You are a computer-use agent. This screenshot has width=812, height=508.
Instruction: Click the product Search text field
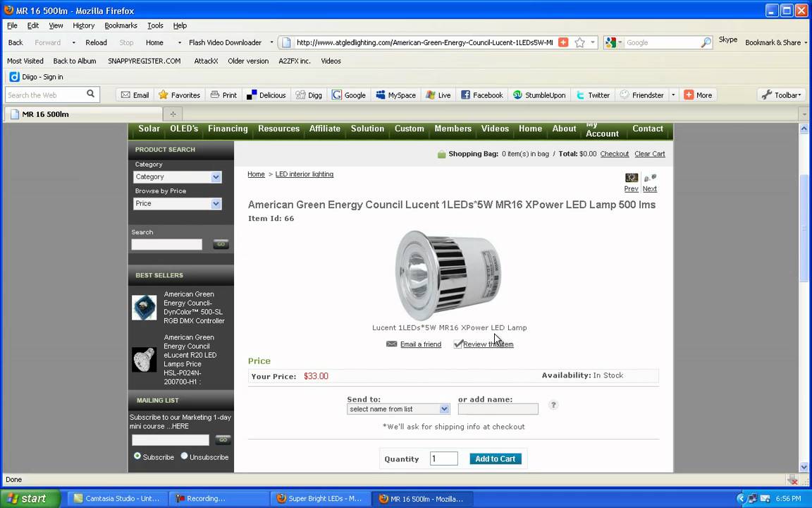point(167,244)
